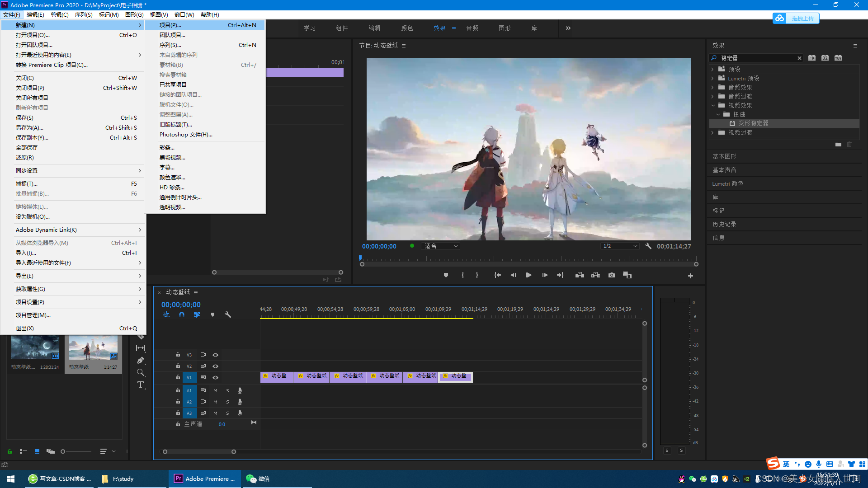Image resolution: width=868 pixels, height=488 pixels.
Task: Export frame with camera icon
Action: click(612, 275)
